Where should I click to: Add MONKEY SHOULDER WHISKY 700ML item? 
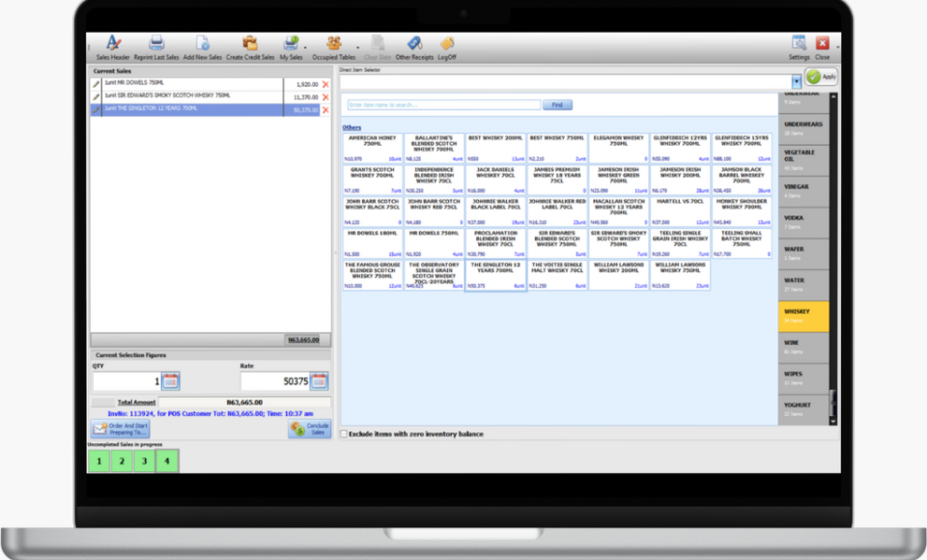pos(742,211)
